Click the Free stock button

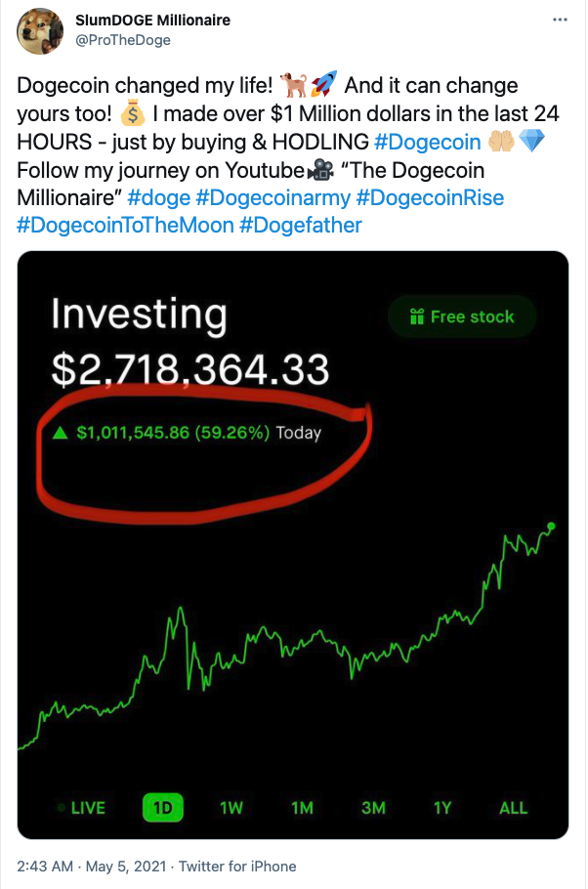[x=460, y=317]
